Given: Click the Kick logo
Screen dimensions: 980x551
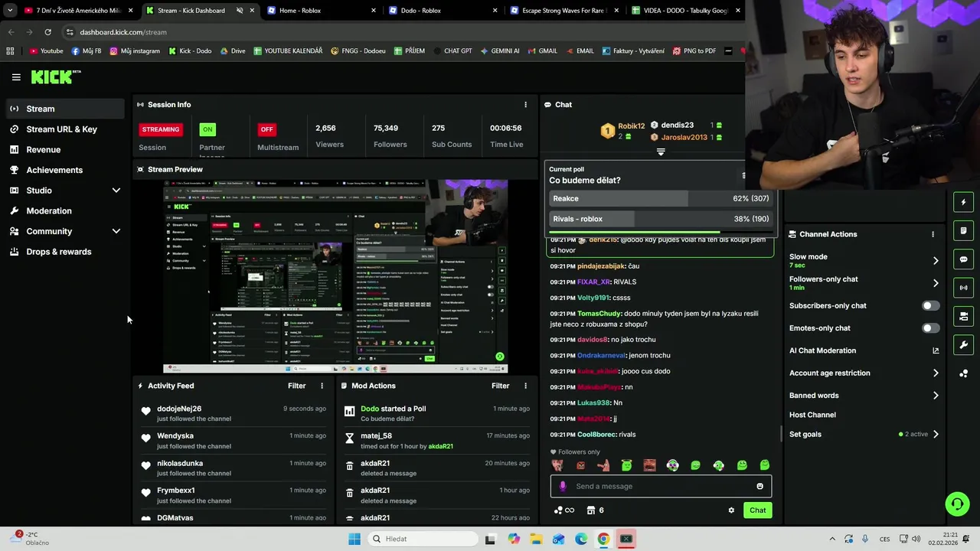Looking at the screenshot, I should 56,77.
